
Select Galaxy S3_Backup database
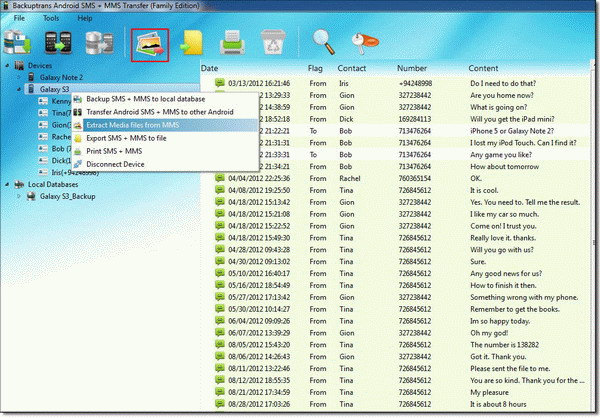click(68, 197)
